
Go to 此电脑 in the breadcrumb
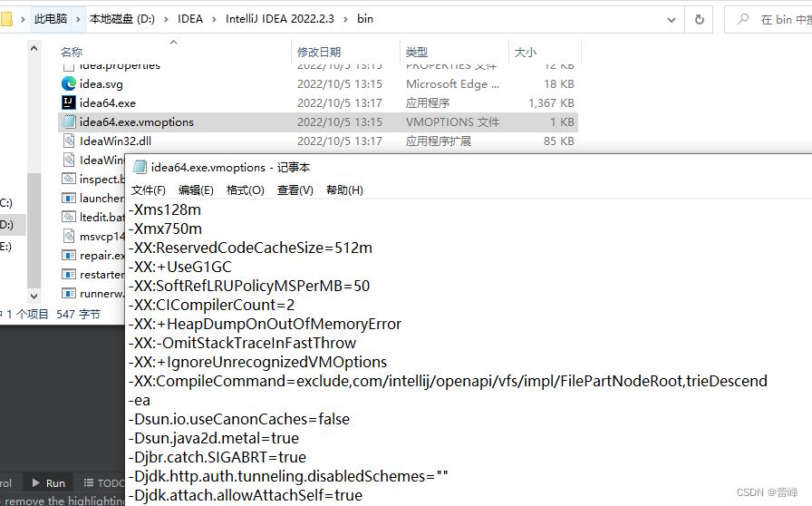coord(51,19)
